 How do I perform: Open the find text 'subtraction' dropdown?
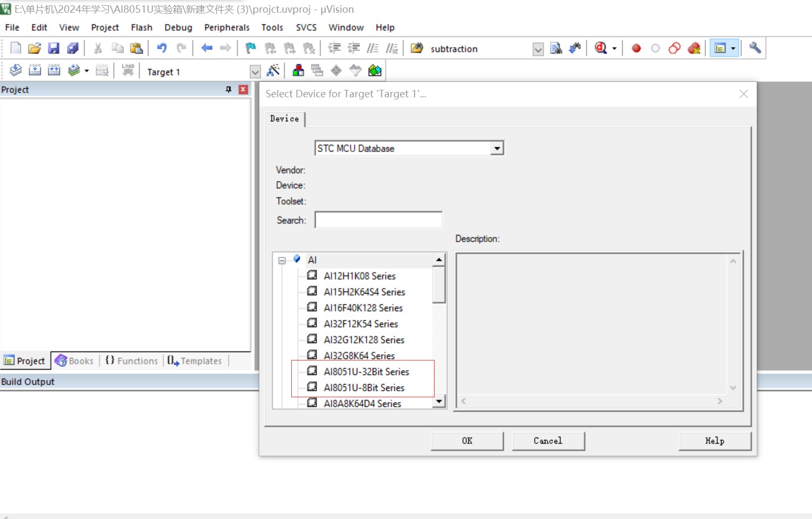(x=538, y=49)
